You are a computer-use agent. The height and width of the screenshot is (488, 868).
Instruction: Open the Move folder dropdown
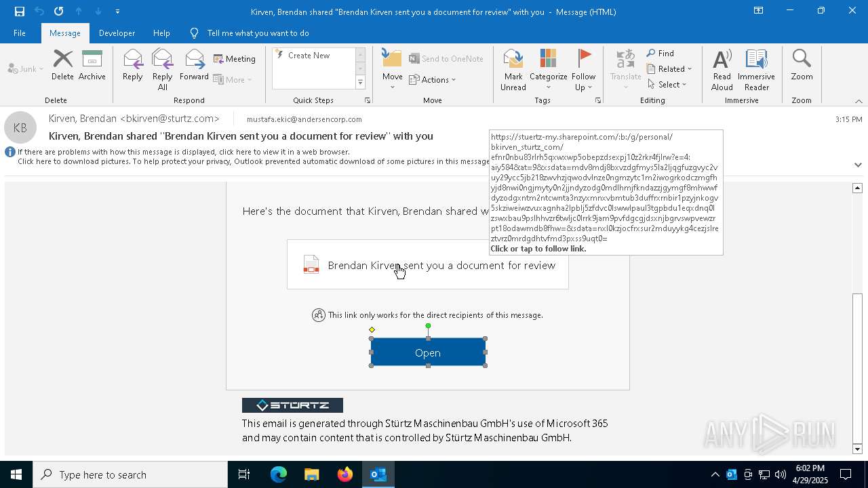point(392,70)
